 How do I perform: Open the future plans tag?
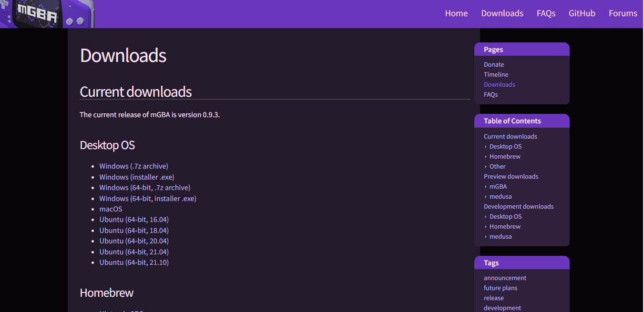click(x=501, y=288)
